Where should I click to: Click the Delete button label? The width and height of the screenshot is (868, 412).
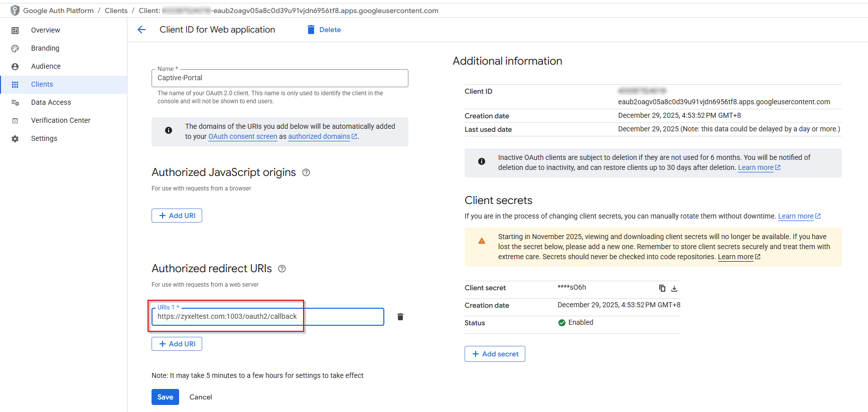(x=330, y=30)
